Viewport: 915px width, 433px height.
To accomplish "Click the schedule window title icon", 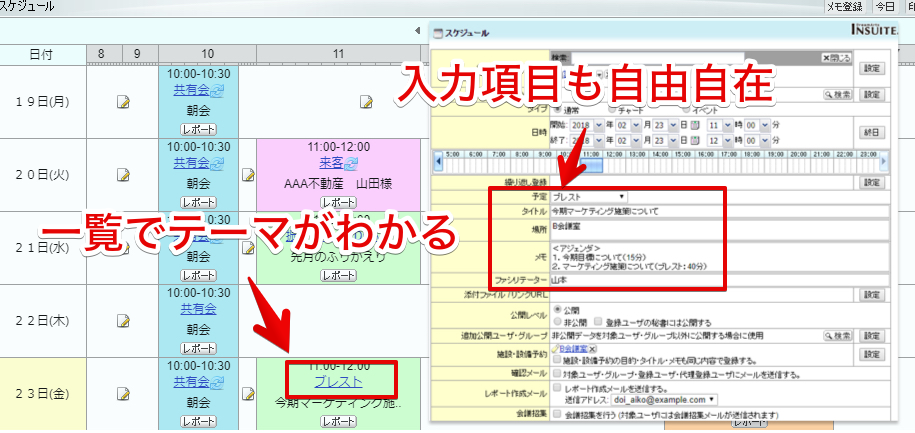I will [x=439, y=34].
